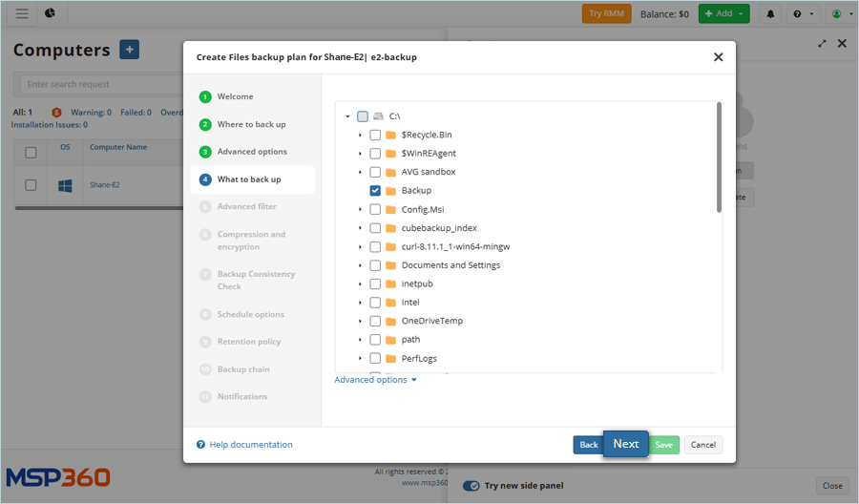Open the user account icon menu
Image resolution: width=859 pixels, height=504 pixels.
[839, 13]
